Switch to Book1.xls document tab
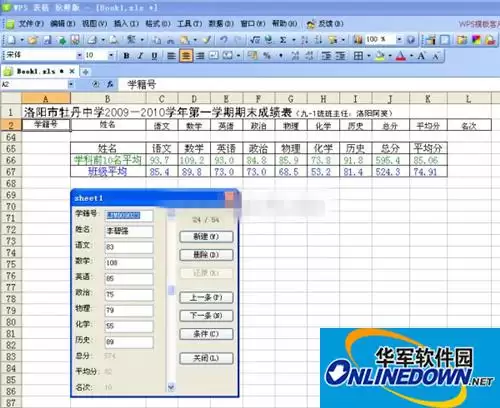Screen dimensions: 500x408 pos(36,71)
